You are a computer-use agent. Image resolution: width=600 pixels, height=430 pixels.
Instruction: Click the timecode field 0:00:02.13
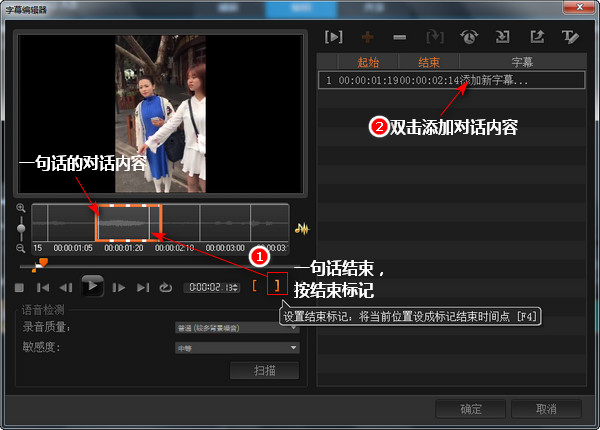211,287
